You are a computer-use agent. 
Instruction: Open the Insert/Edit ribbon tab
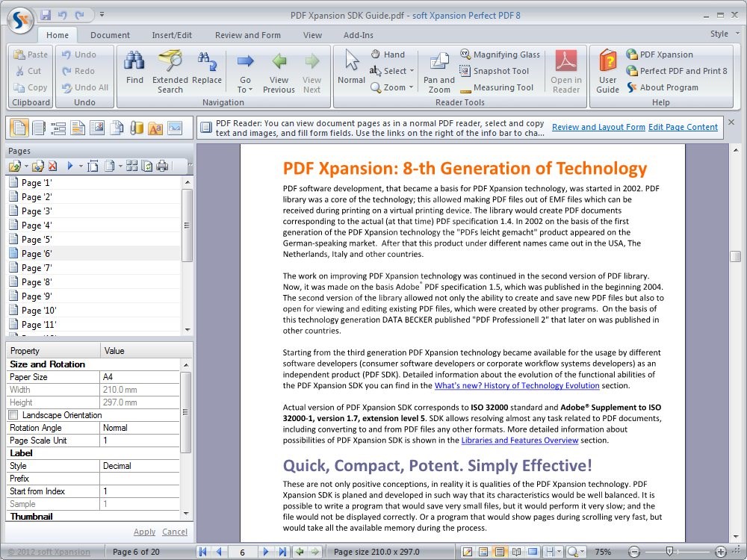point(172,35)
